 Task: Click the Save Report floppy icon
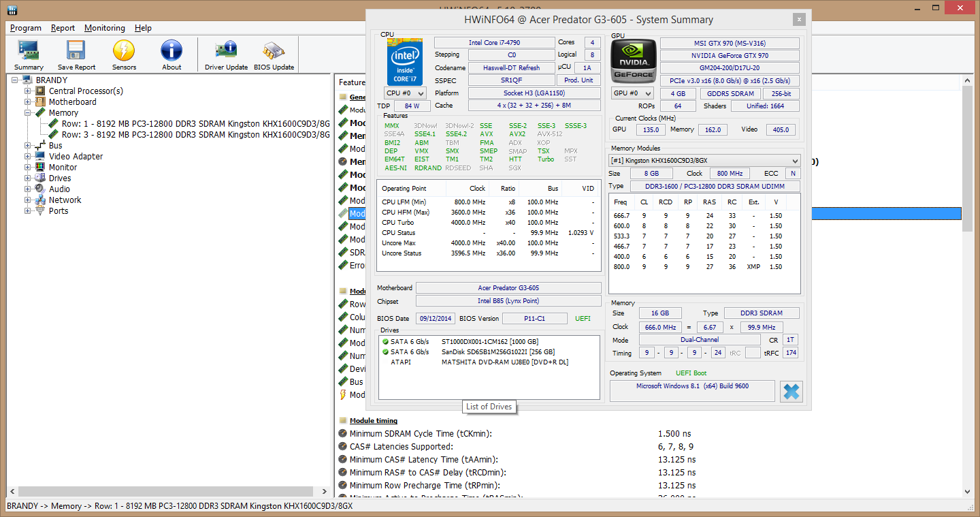pyautogui.click(x=76, y=51)
